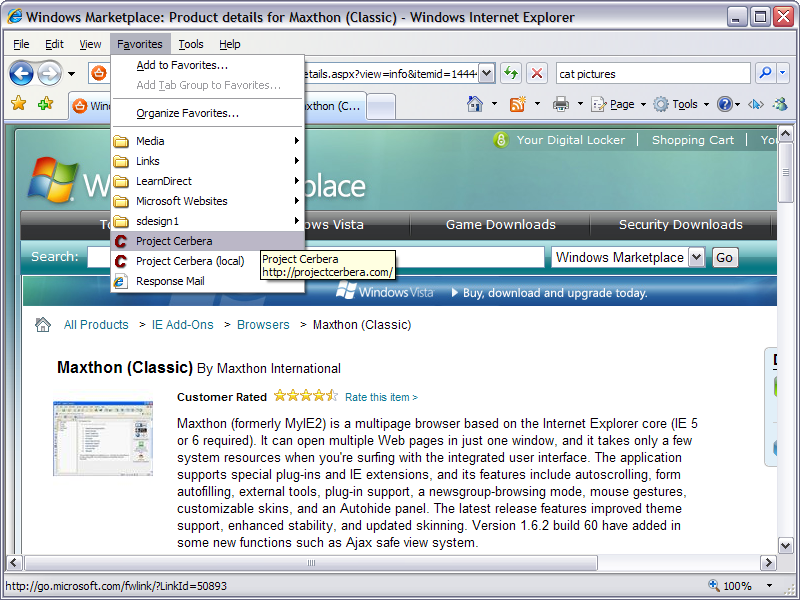This screenshot has width=800, height=600.
Task: Open the Tools menu in menu bar
Action: [190, 44]
